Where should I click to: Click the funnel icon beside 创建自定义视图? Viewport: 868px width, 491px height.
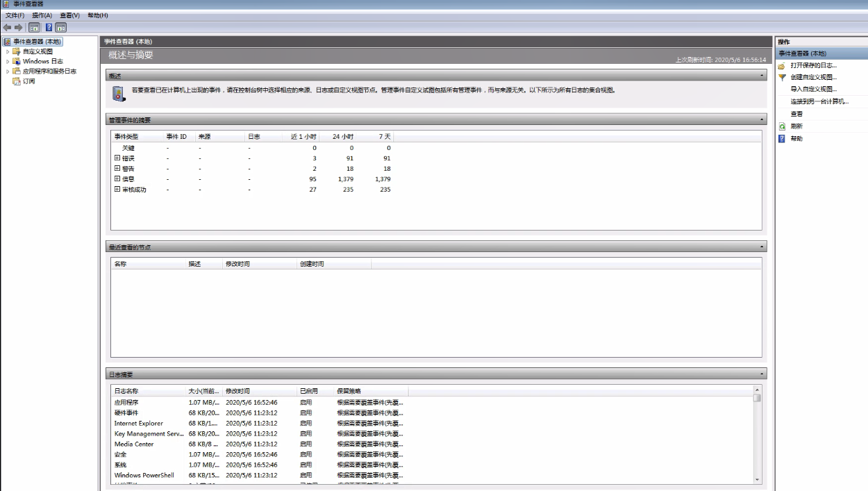782,77
